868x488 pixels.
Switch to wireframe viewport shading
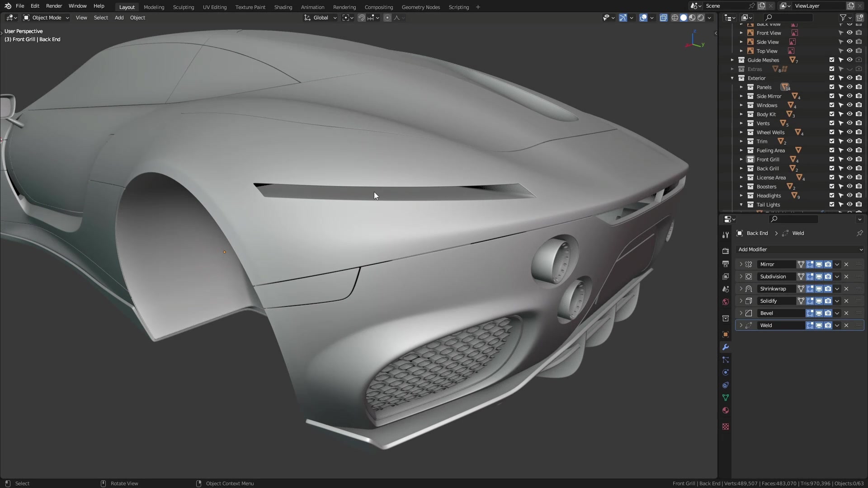[x=675, y=18]
